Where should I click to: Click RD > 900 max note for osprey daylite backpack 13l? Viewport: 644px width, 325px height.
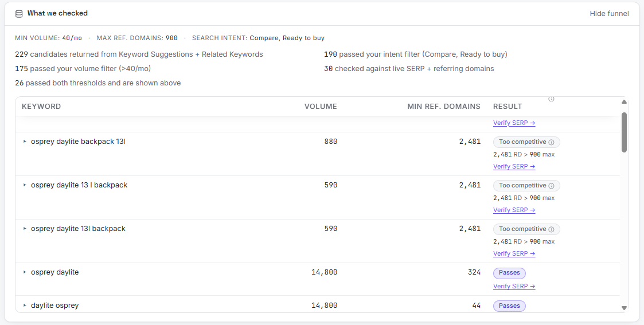point(524,154)
